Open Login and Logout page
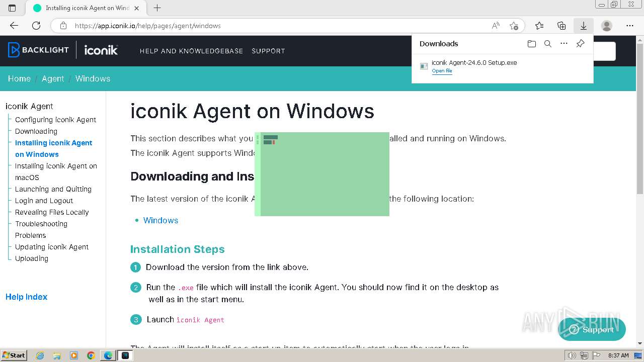The width and height of the screenshot is (644, 362). 44,201
